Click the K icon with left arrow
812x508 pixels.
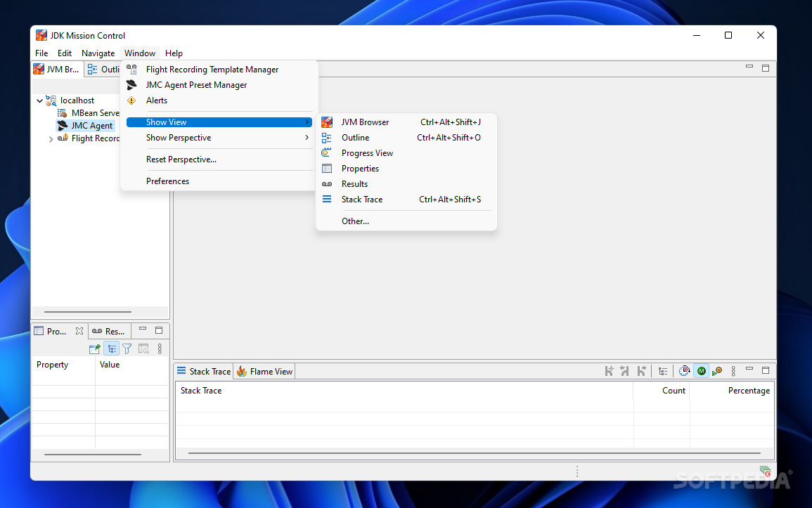tap(625, 371)
